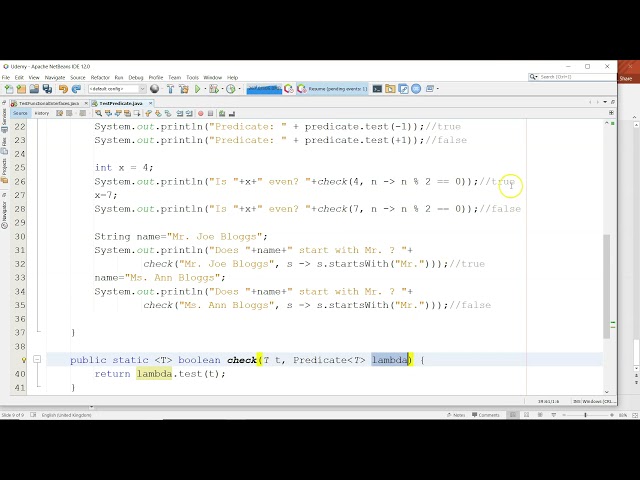The image size is (640, 480).
Task: Click the Find Next Occurrence icon
Action: (x=118, y=113)
